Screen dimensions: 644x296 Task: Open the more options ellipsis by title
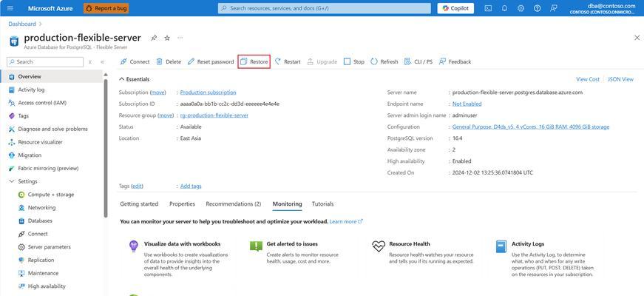coord(180,38)
